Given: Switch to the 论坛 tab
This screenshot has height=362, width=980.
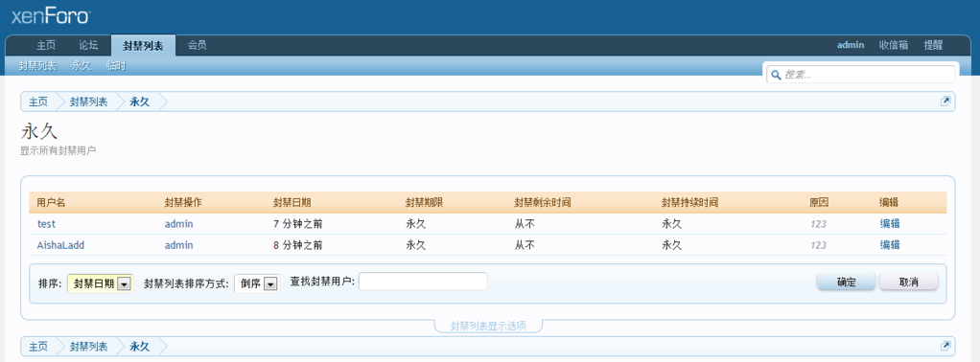Looking at the screenshot, I should pos(88,45).
